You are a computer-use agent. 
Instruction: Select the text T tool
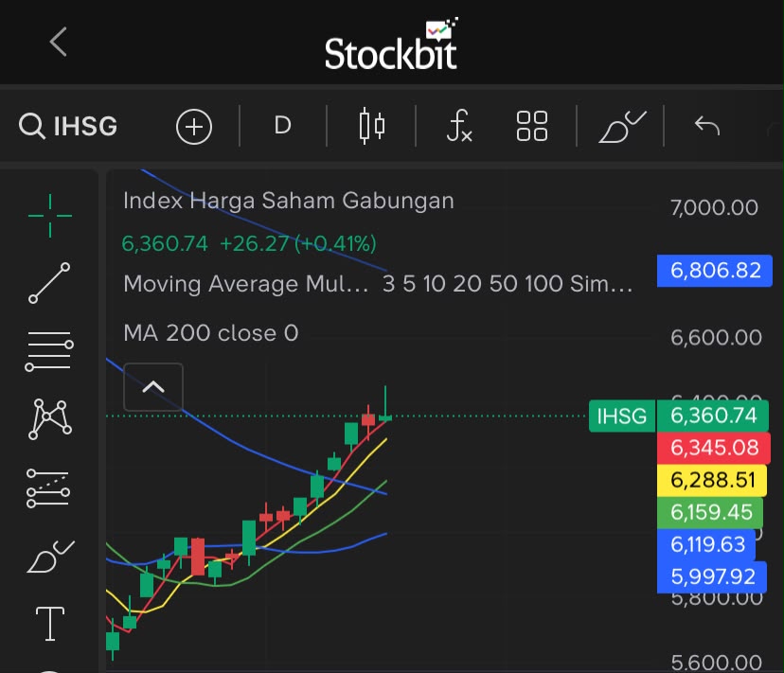coord(50,624)
